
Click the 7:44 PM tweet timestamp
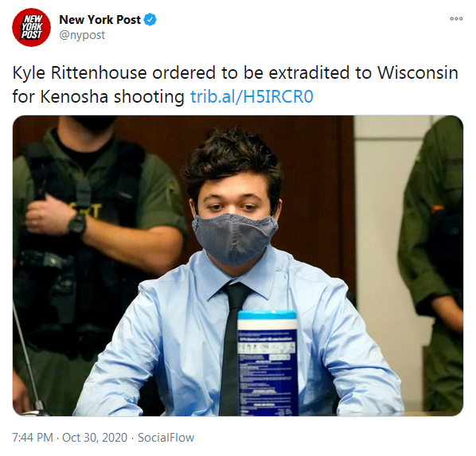click(33, 438)
